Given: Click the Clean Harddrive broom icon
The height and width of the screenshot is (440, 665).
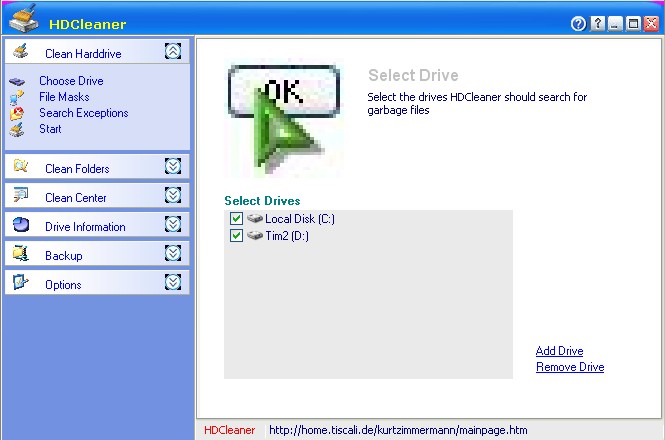Looking at the screenshot, I should pyautogui.click(x=20, y=51).
